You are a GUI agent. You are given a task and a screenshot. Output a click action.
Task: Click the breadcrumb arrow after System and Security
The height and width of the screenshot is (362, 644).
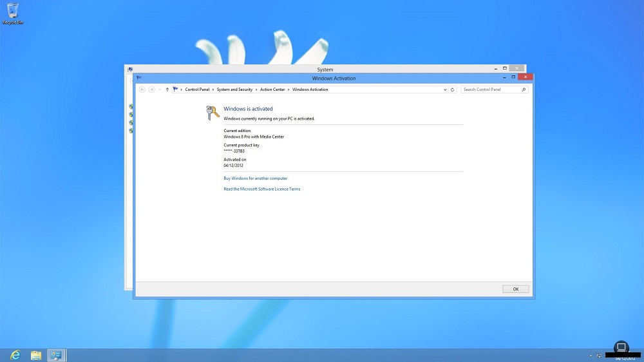coord(256,90)
